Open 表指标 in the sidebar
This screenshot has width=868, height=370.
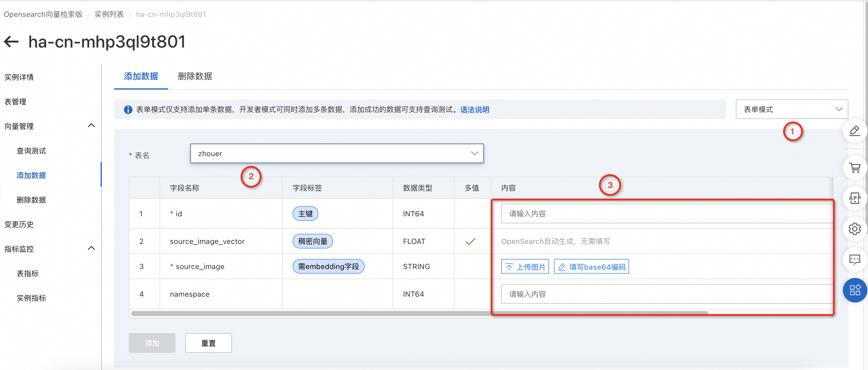tap(28, 274)
